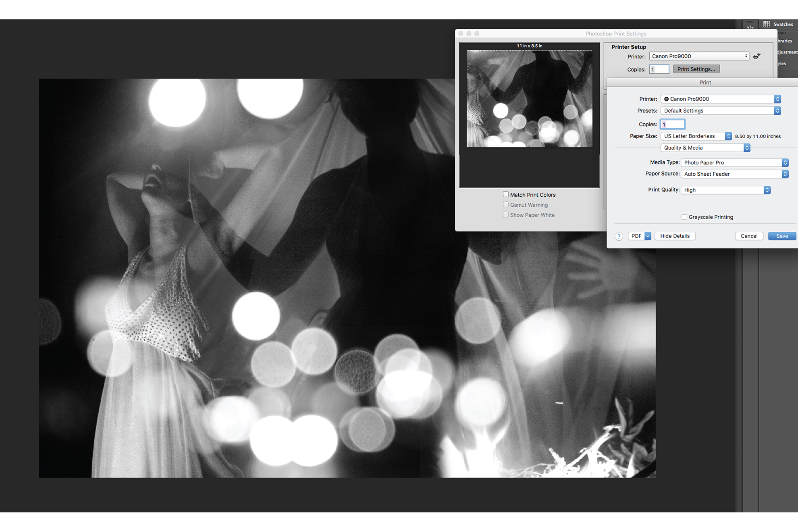Enable Match Print Colors checkbox
Viewport: 798px width, 532px height.
506,195
